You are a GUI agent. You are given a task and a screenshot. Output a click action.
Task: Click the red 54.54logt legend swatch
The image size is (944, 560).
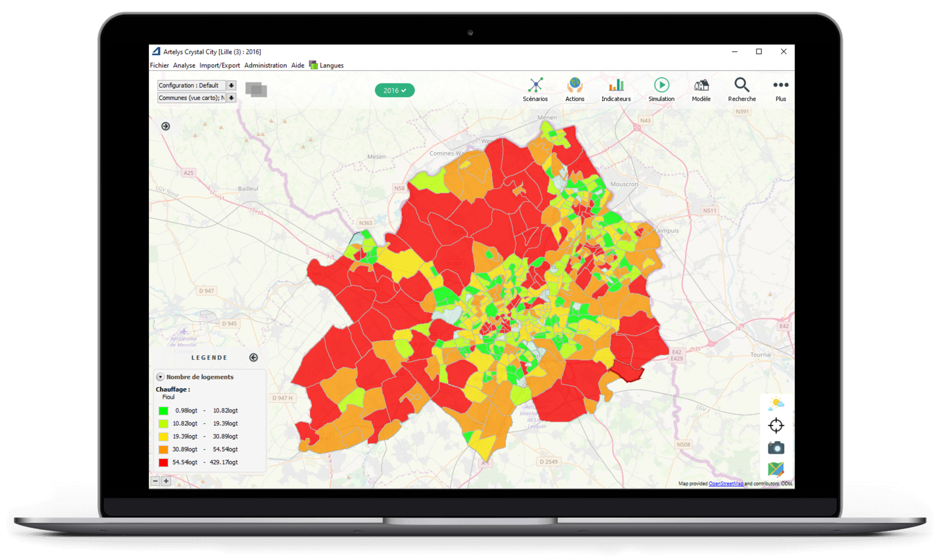tap(164, 462)
